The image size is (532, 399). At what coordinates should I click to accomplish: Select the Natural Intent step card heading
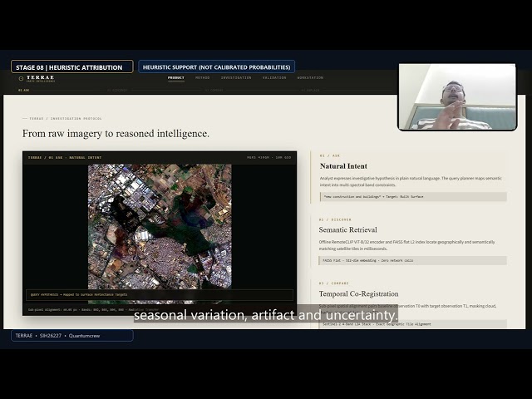click(343, 166)
